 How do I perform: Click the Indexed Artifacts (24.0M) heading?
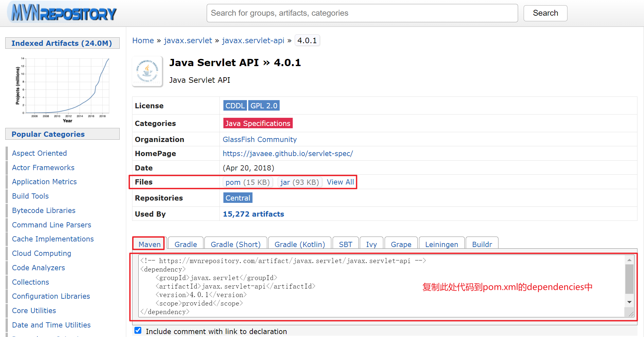(62, 43)
